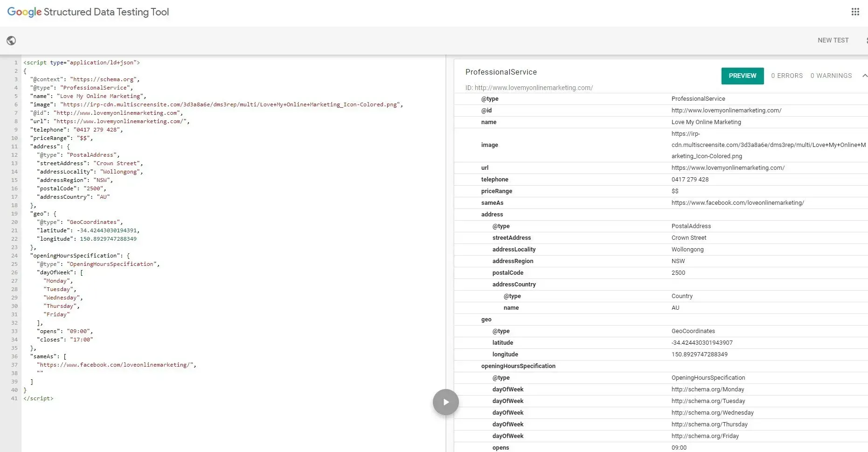Click the addressLocality value Wollongong
Viewport: 868px width, 452px height.
pos(687,250)
